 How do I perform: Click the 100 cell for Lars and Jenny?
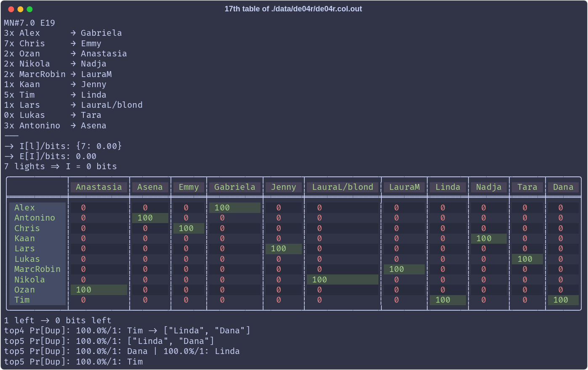click(x=284, y=248)
